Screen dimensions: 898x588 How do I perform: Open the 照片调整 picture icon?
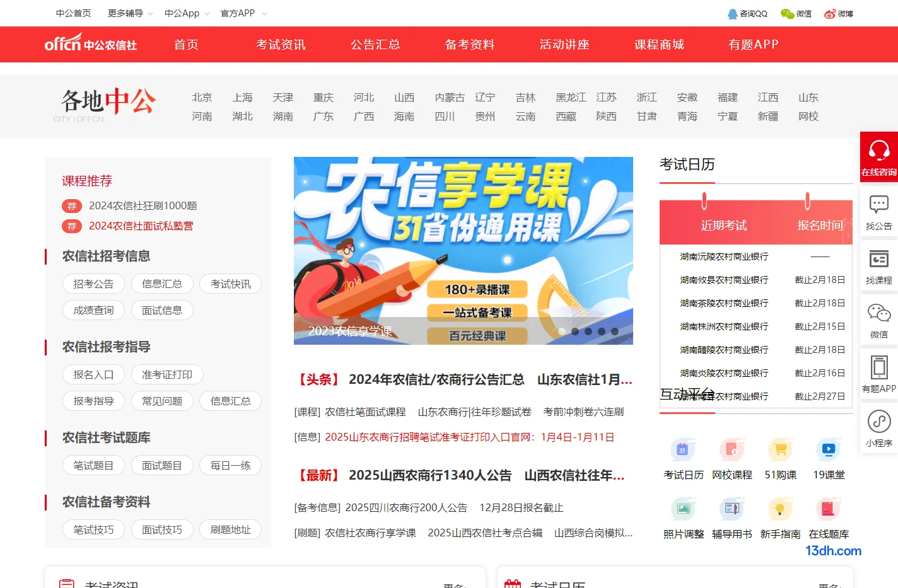[683, 509]
